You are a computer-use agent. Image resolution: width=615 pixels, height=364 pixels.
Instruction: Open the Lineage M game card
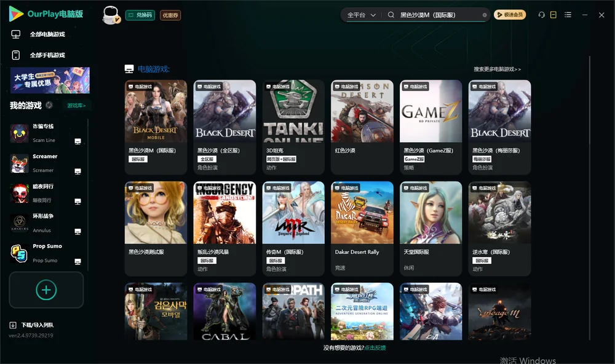point(499,312)
